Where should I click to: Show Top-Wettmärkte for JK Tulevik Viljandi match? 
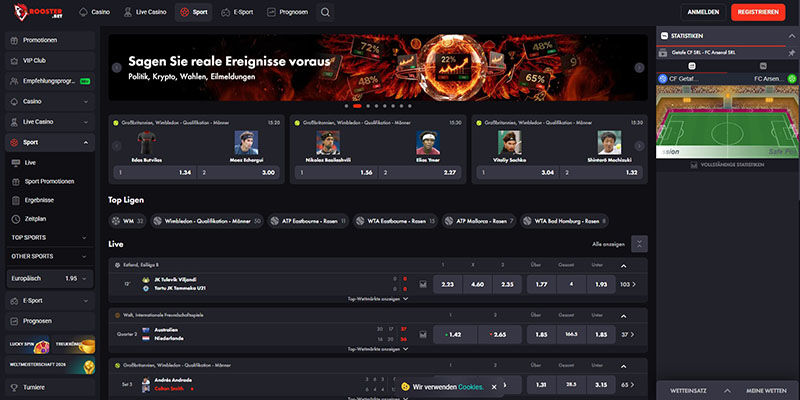(378, 299)
